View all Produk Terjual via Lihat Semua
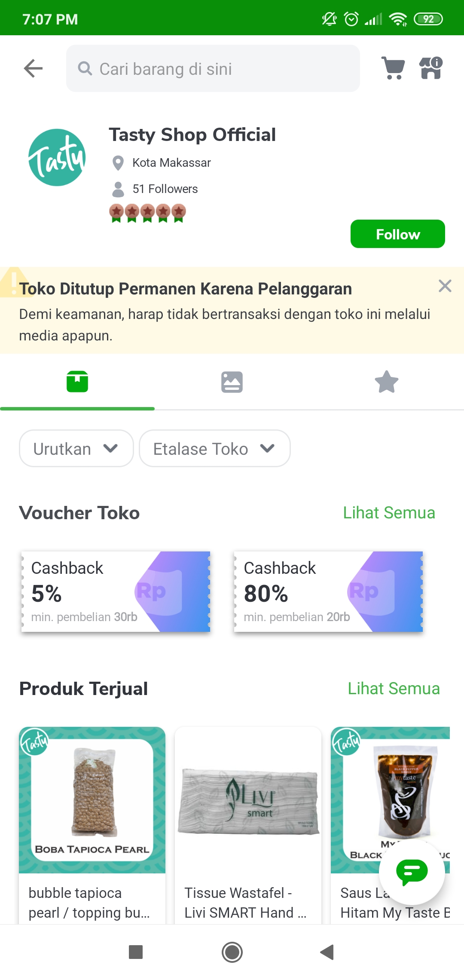The height and width of the screenshot is (980, 464). tap(394, 689)
